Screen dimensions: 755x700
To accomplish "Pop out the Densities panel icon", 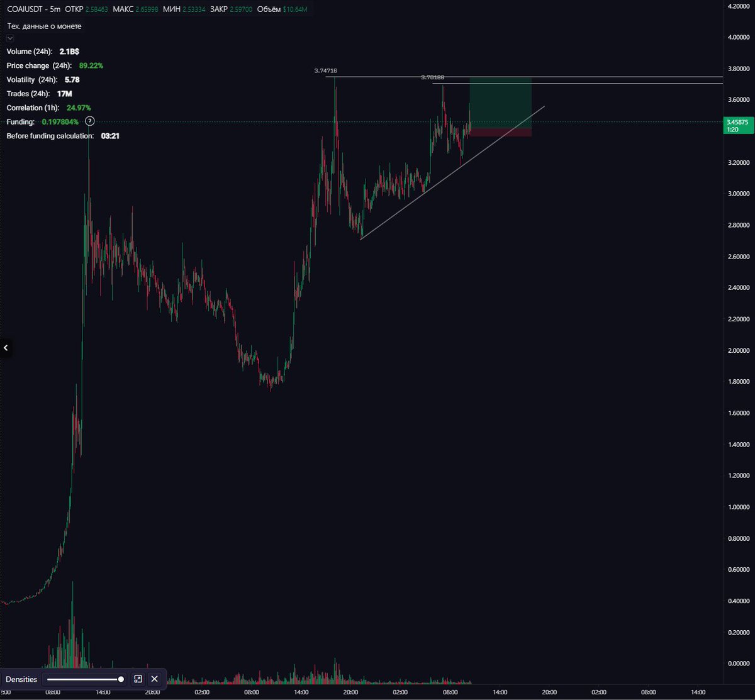I will (138, 679).
